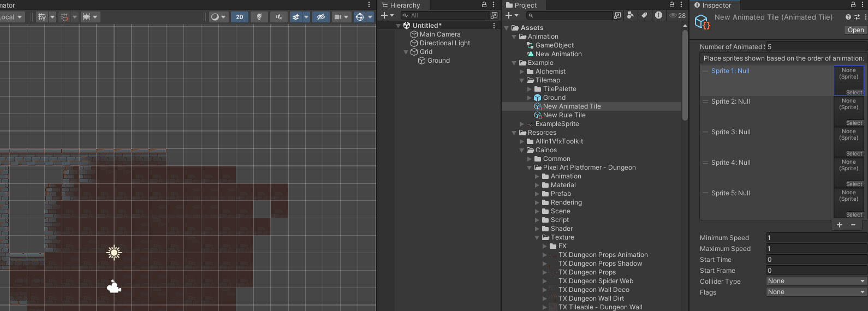Add sprite entry with plus button
This screenshot has height=311, width=868.
click(x=840, y=225)
